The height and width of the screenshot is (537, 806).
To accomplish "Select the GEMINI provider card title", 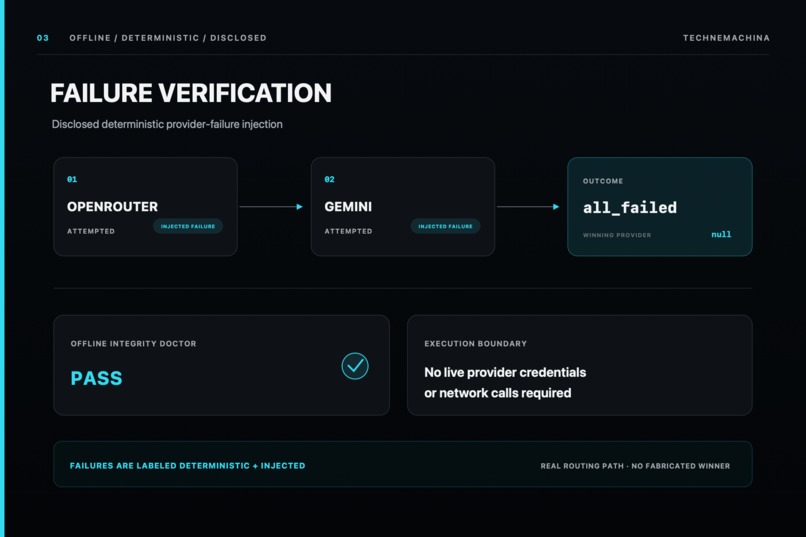I will 348,207.
